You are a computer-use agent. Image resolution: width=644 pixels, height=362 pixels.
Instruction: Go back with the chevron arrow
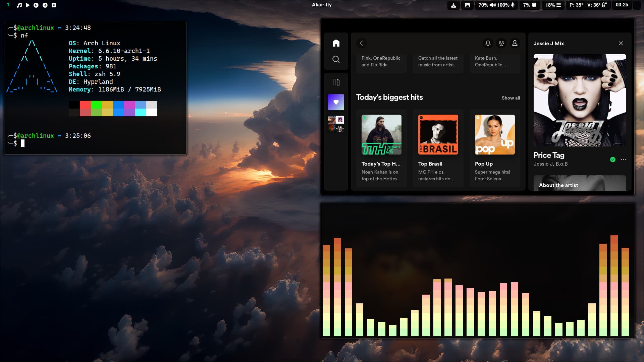361,43
